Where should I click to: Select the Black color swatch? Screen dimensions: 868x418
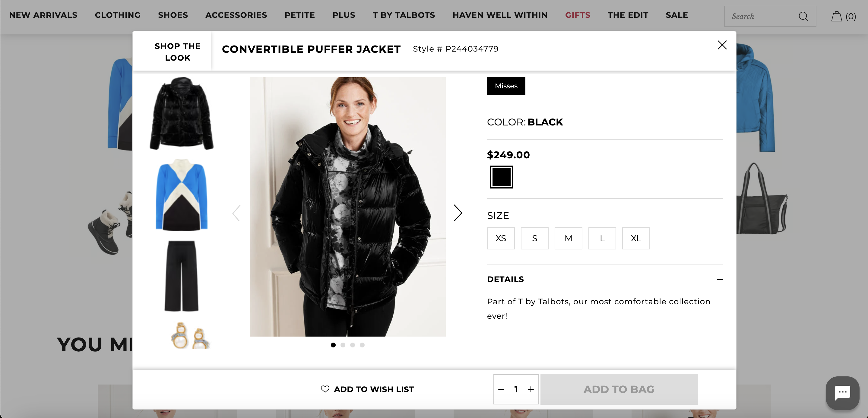click(x=501, y=177)
